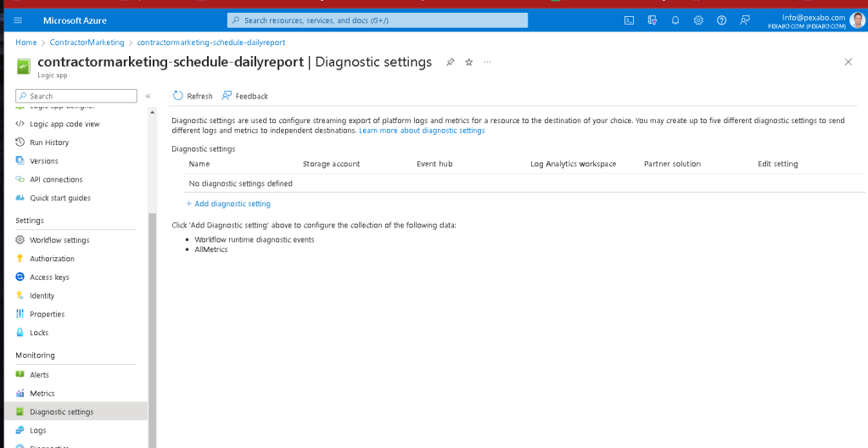Click Add diagnostic setting
The width and height of the screenshot is (868, 448).
coord(228,204)
